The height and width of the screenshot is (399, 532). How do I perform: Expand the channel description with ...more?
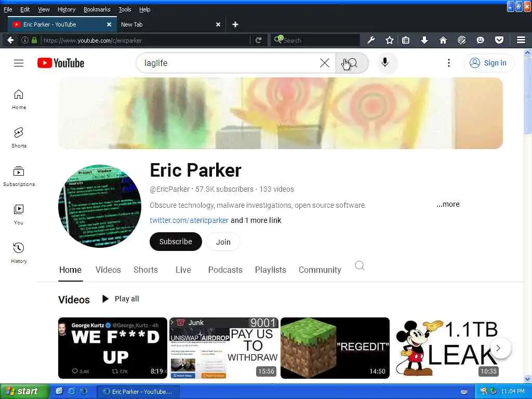pos(448,204)
